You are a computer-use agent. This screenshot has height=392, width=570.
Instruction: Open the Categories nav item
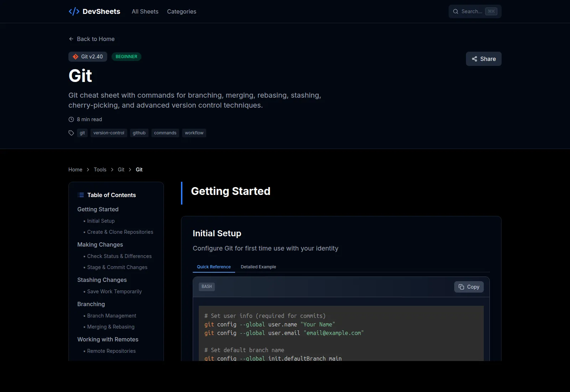[182, 11]
